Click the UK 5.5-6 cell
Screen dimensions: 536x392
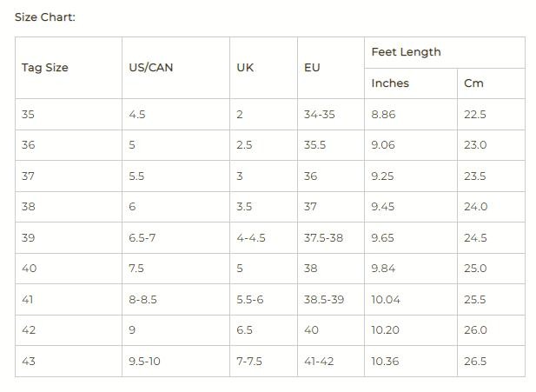point(249,300)
